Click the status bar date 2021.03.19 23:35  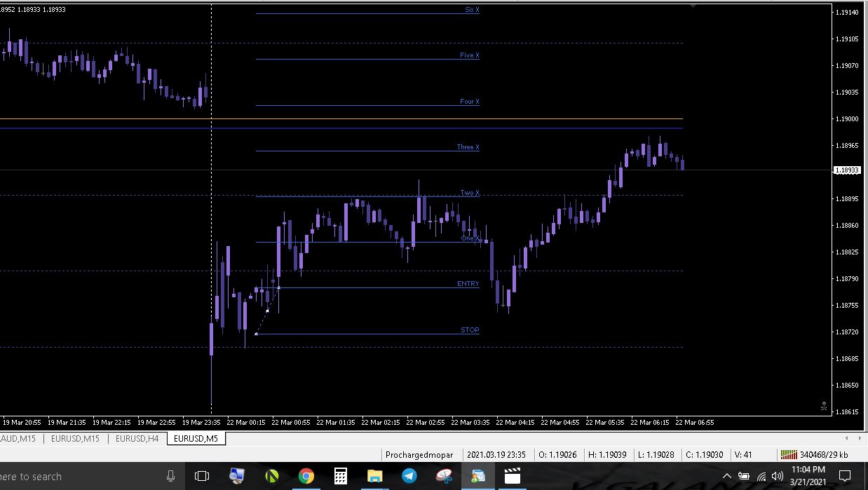496,455
